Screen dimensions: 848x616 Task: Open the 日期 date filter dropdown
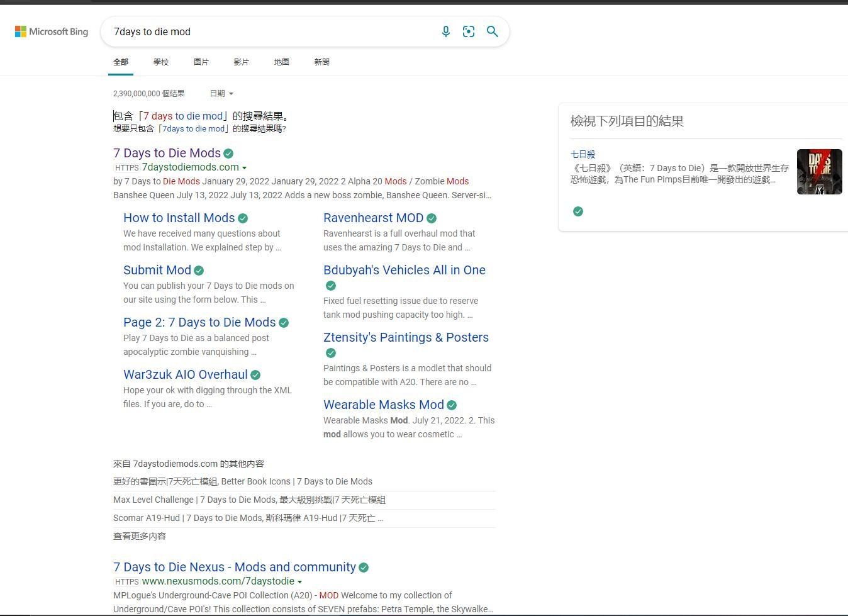pos(221,94)
